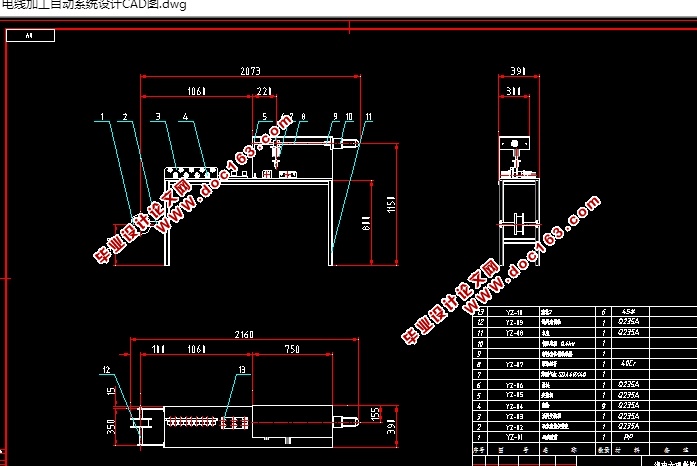The width and height of the screenshot is (697, 466).
Task: Click balloon number 9 in the front view
Action: point(336,116)
